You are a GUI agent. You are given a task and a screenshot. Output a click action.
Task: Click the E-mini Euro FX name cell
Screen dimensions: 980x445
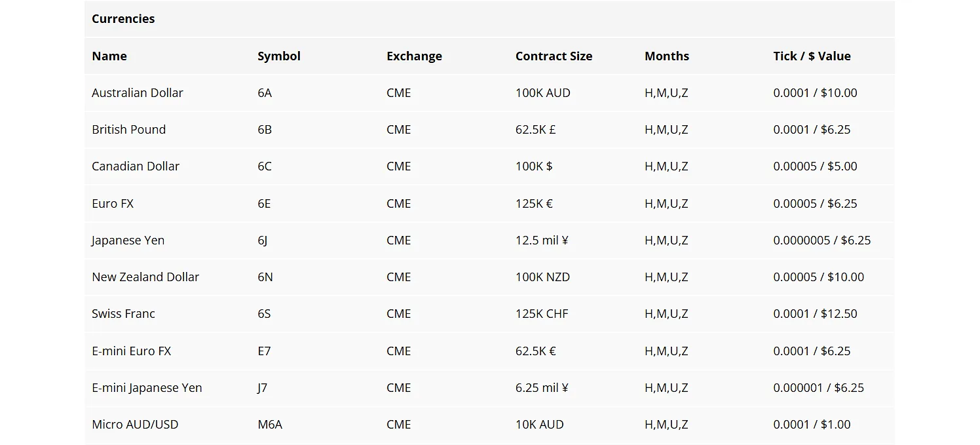(131, 351)
